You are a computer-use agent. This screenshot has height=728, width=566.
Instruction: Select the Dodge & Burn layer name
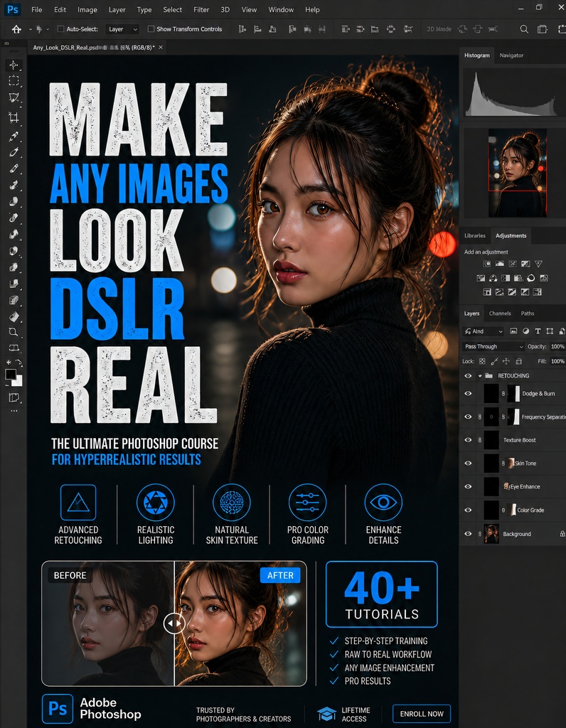tap(538, 393)
